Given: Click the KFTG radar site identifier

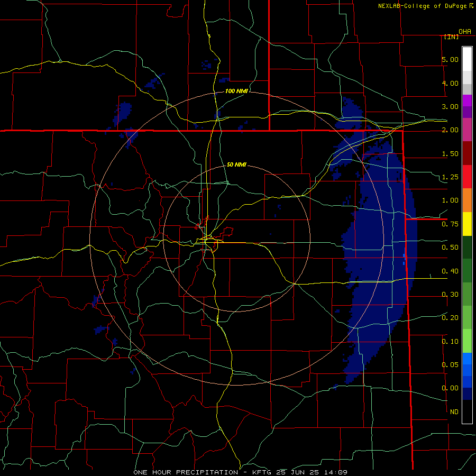Looking at the screenshot, I should tap(263, 472).
